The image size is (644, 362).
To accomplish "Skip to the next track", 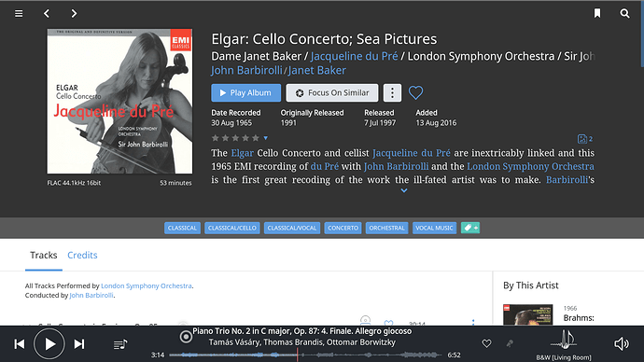I will tap(79, 344).
